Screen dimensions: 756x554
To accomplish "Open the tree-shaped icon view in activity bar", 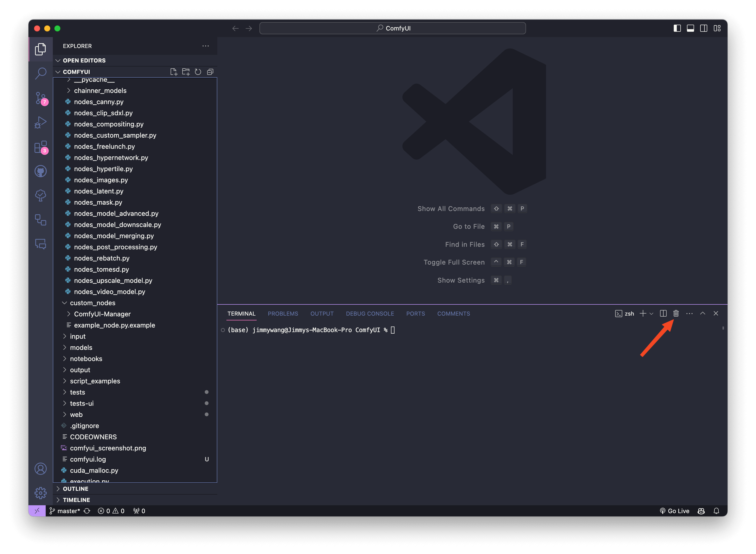I will pos(41,195).
